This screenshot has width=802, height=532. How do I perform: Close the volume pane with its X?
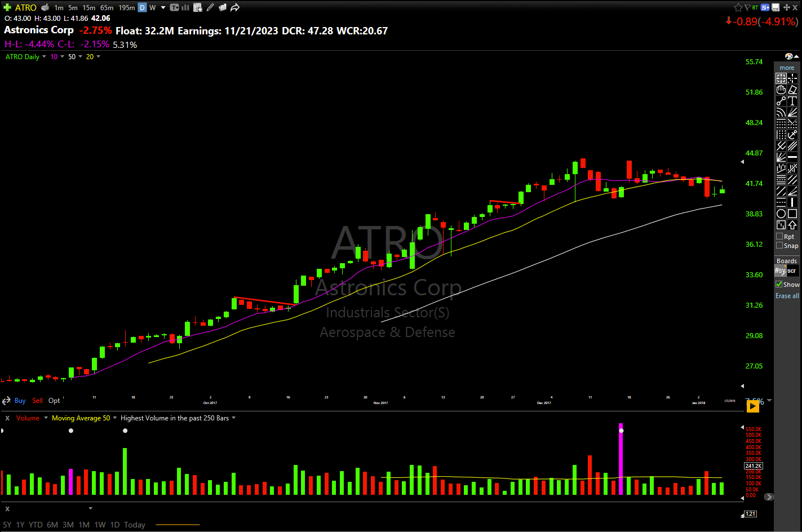[x=7, y=418]
